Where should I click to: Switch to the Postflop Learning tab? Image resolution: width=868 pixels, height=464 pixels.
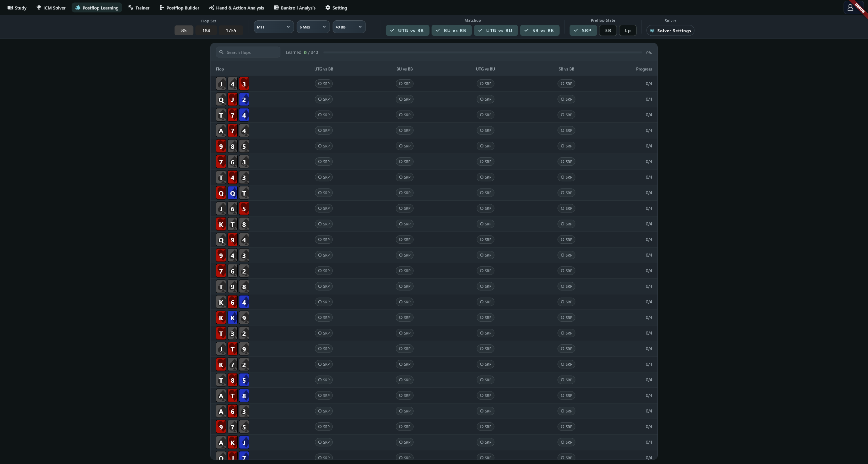(x=97, y=7)
